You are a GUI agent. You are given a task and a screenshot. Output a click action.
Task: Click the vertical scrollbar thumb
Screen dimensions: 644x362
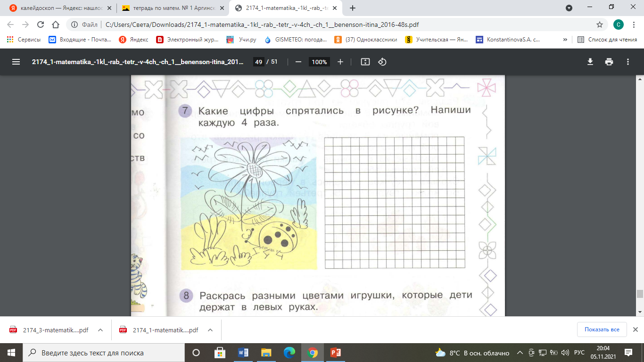(640, 294)
